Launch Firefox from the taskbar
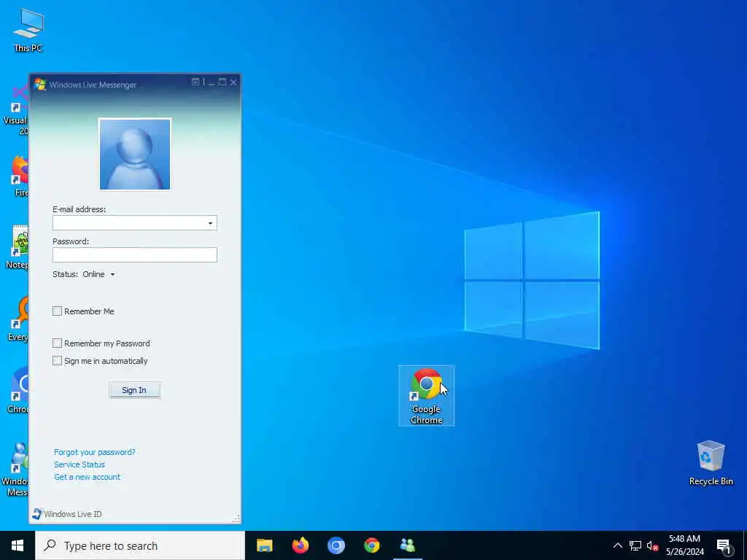Screen dimensions: 747x560 [x=300, y=545]
